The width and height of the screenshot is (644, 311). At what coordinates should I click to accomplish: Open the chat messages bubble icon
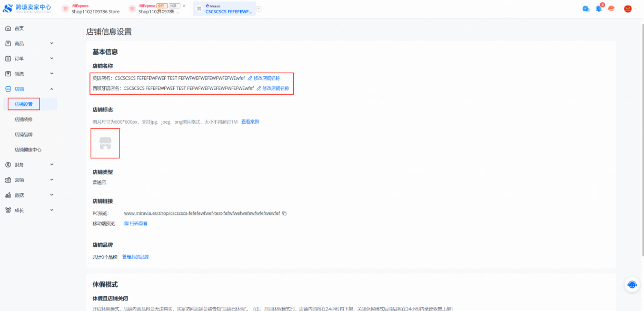click(x=586, y=9)
